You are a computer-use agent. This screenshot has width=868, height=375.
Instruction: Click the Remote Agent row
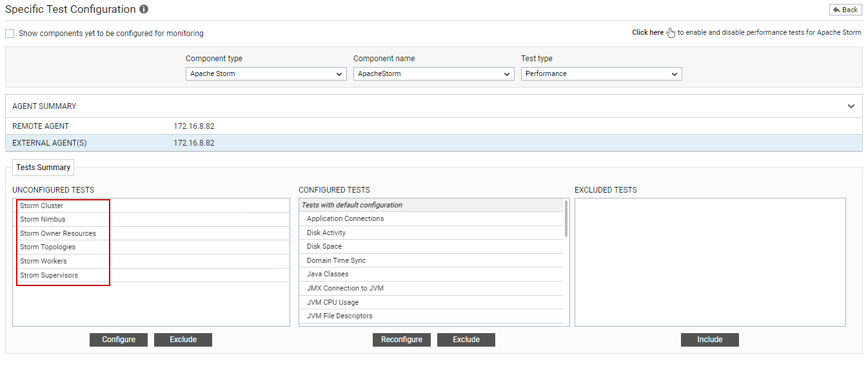click(x=434, y=126)
